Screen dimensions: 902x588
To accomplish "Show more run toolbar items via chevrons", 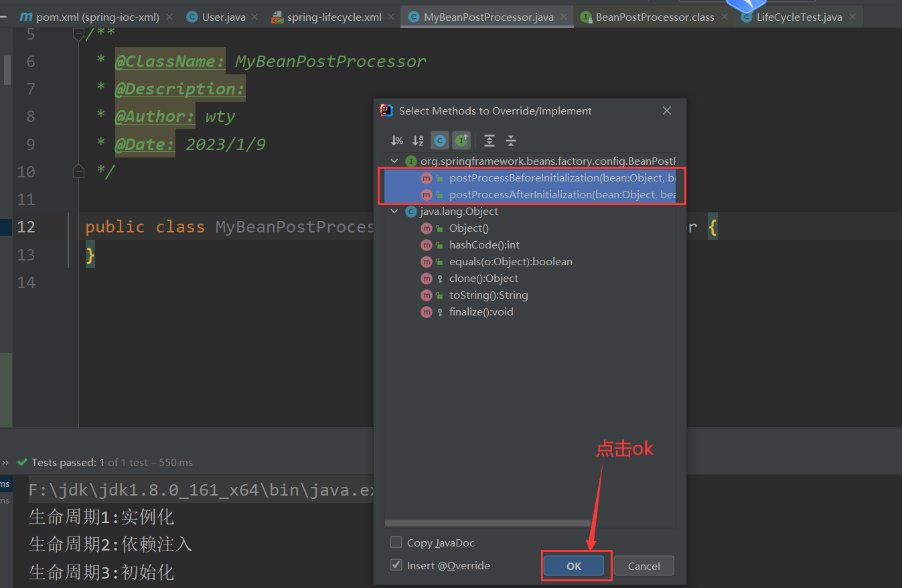I will click(5, 462).
